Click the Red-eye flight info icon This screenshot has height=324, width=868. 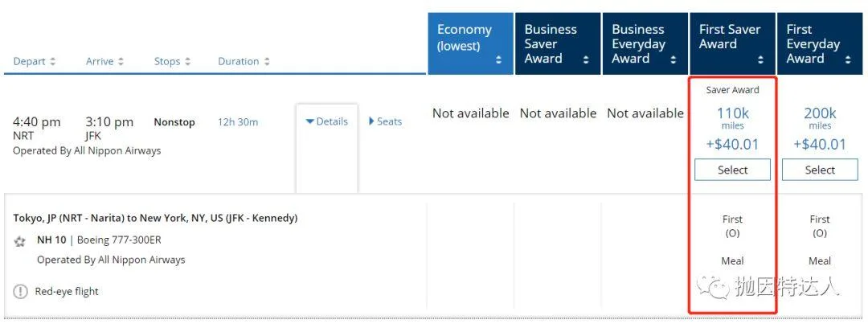point(20,291)
